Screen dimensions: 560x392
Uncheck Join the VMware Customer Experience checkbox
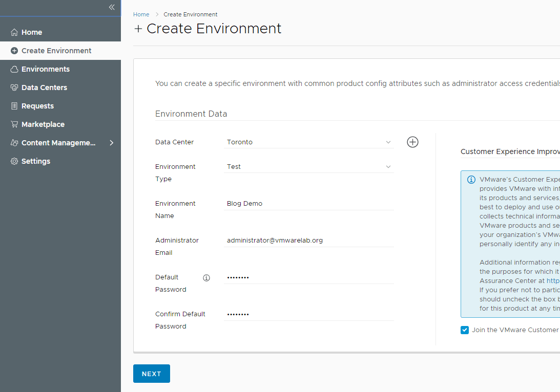[465, 330]
